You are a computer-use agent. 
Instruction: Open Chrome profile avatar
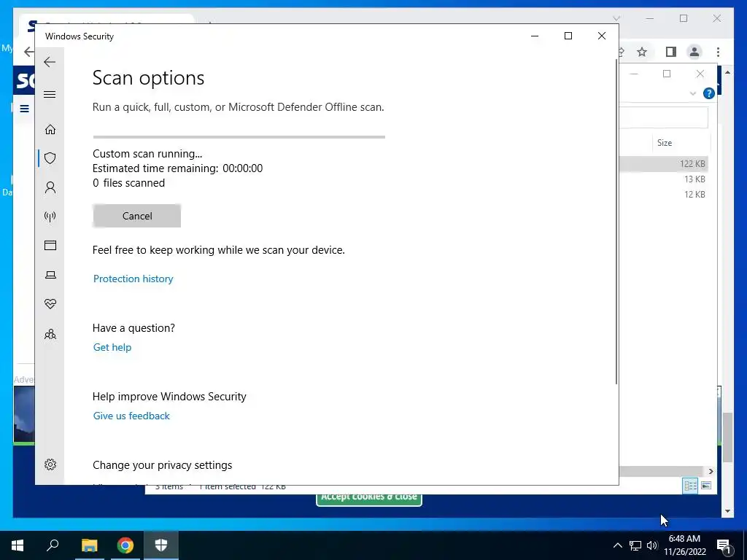[694, 52]
